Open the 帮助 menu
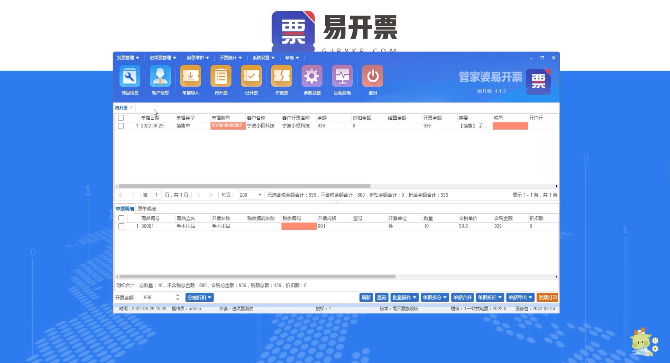Screen dimensions: 670x363 (x=292, y=58)
